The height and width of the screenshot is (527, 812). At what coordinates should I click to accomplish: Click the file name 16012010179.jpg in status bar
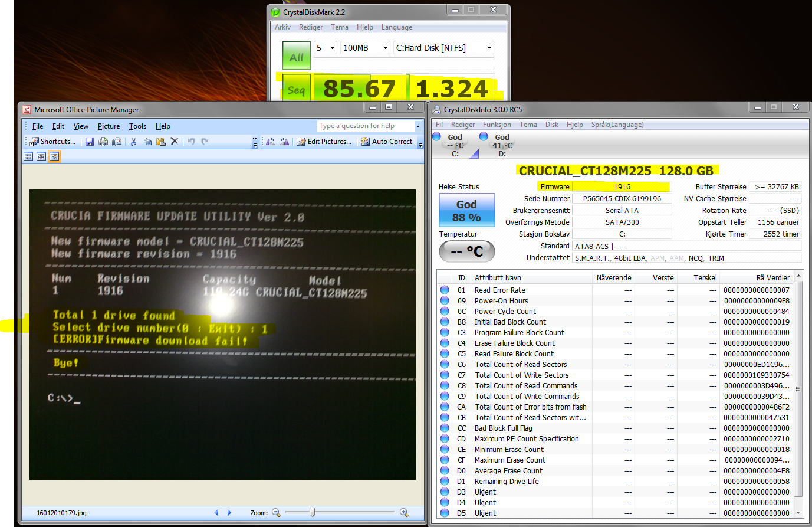(x=61, y=513)
